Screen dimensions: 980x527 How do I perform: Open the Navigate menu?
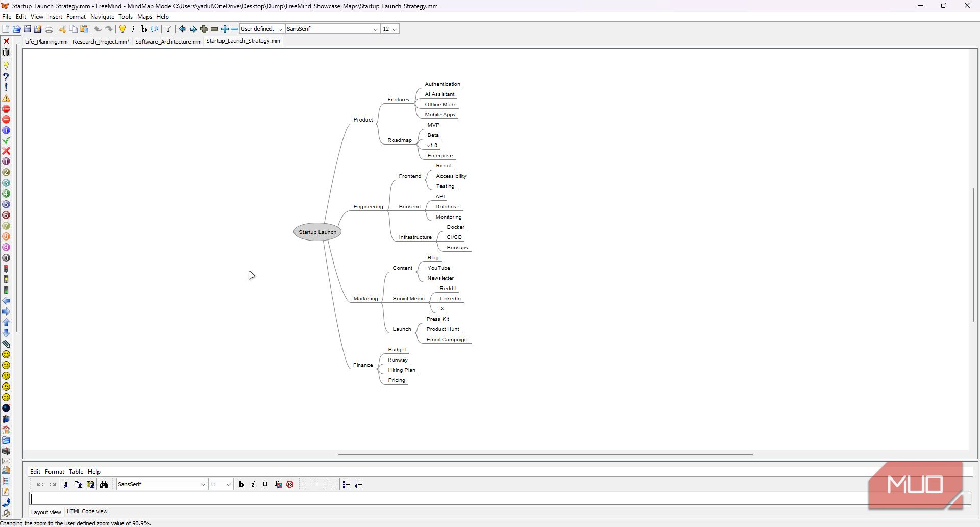102,17
